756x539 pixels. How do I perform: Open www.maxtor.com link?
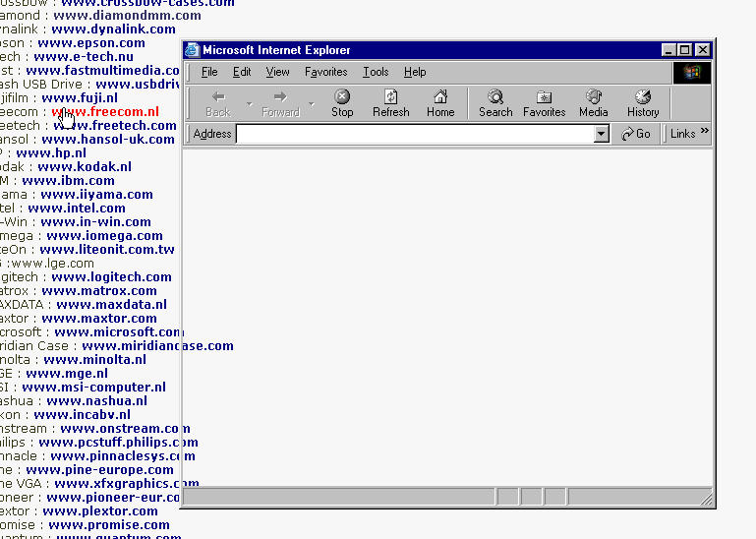tap(99, 319)
